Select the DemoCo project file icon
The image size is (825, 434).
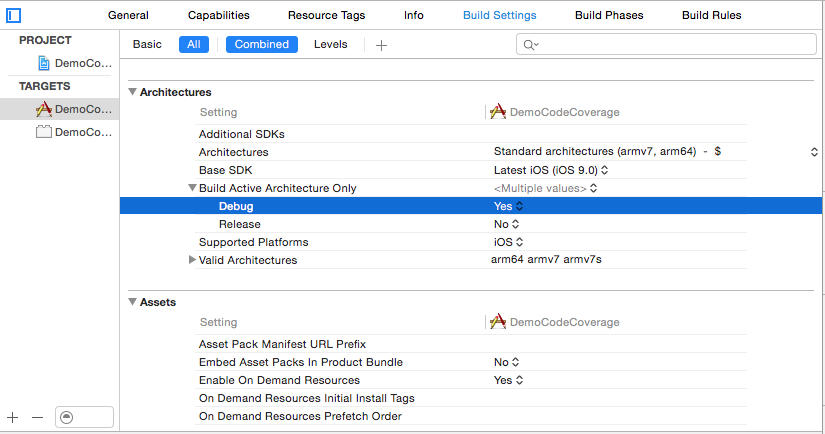click(x=43, y=63)
